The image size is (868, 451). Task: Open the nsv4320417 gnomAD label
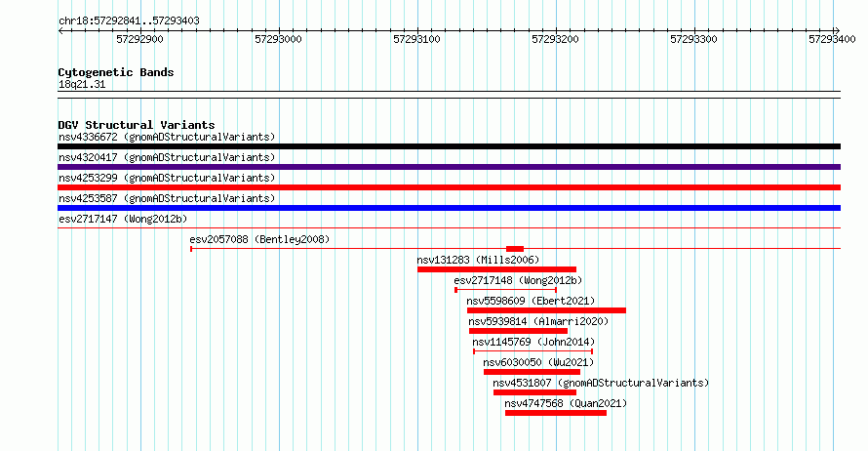click(167, 157)
